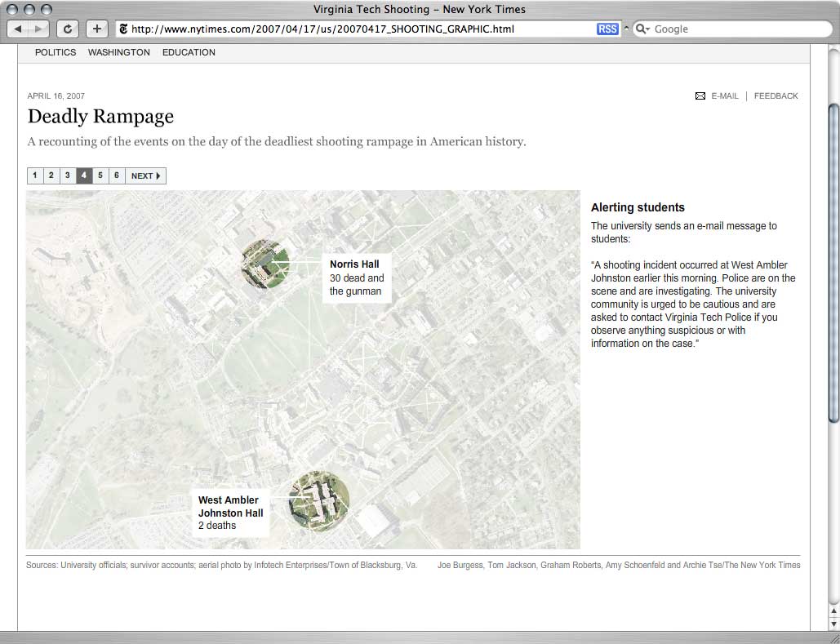The image size is (840, 644).
Task: Click the NEXT button
Action: 145,175
